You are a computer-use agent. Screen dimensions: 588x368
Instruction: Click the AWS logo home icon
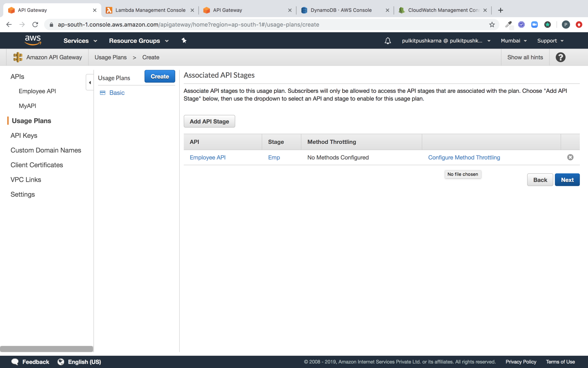(33, 40)
